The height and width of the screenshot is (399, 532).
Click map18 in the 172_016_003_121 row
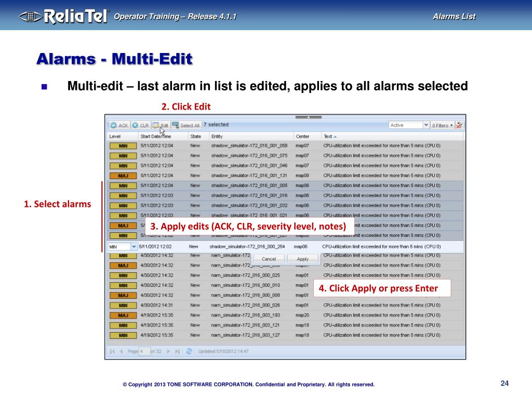click(x=302, y=325)
